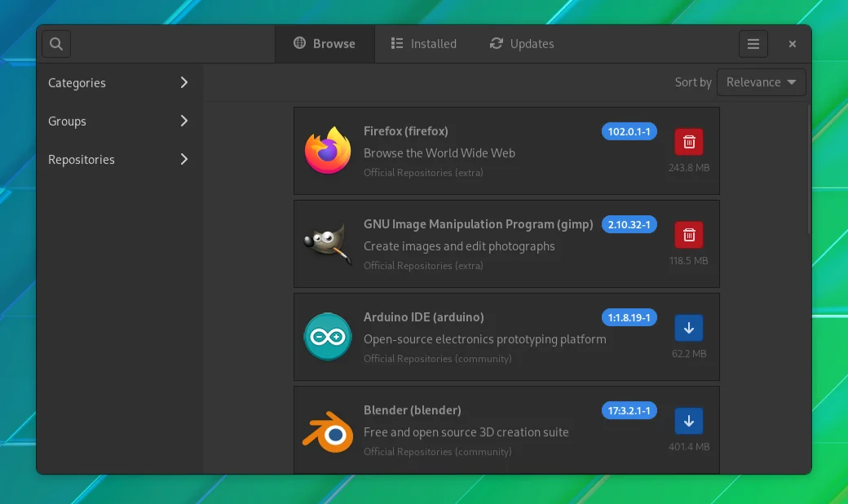
Task: Open the search magnifier button
Action: pos(56,44)
